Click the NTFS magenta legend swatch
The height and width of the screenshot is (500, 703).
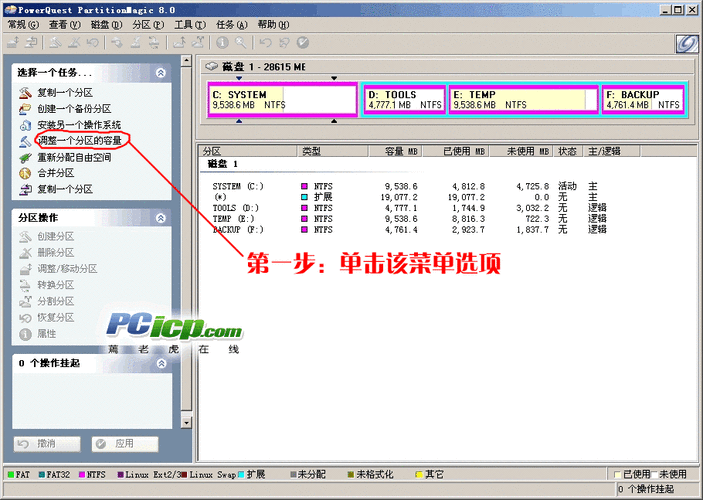(82, 474)
